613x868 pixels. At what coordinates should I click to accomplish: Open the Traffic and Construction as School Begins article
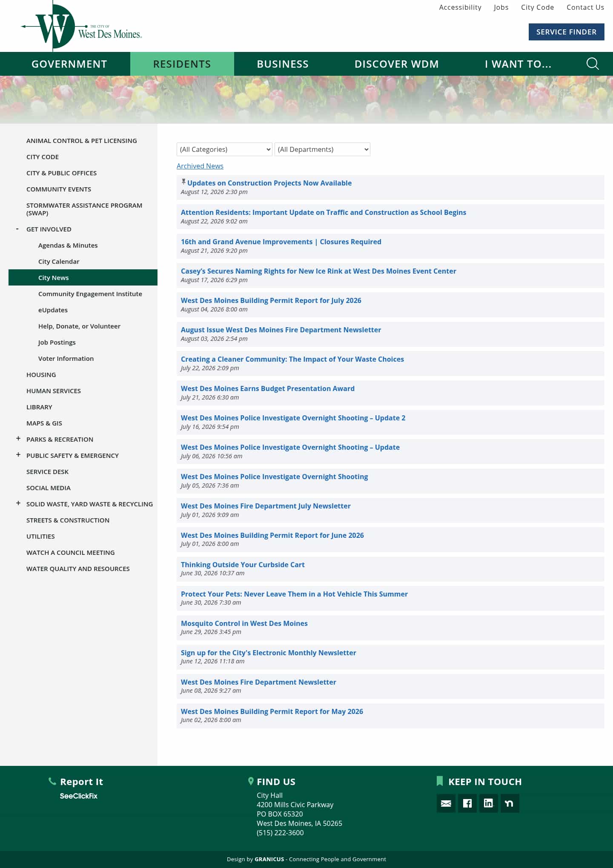tap(324, 212)
